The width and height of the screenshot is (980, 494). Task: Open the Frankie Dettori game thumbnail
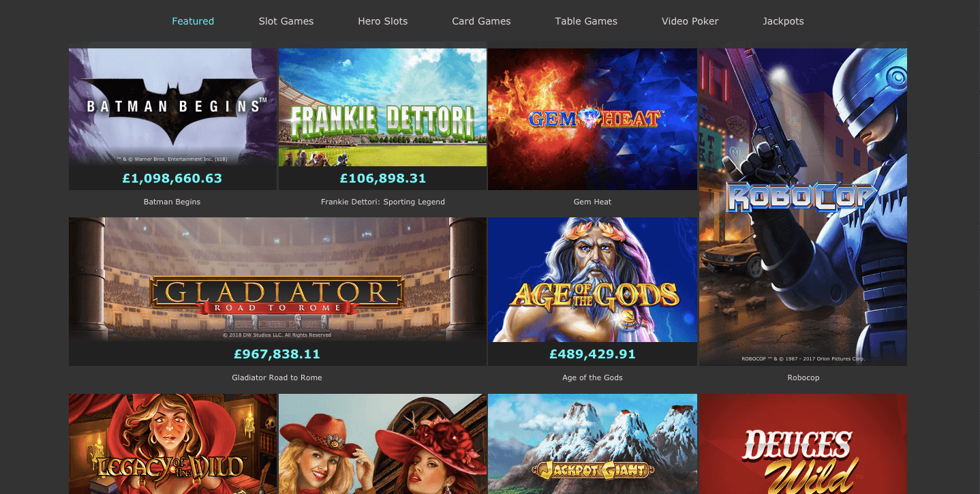(x=382, y=107)
